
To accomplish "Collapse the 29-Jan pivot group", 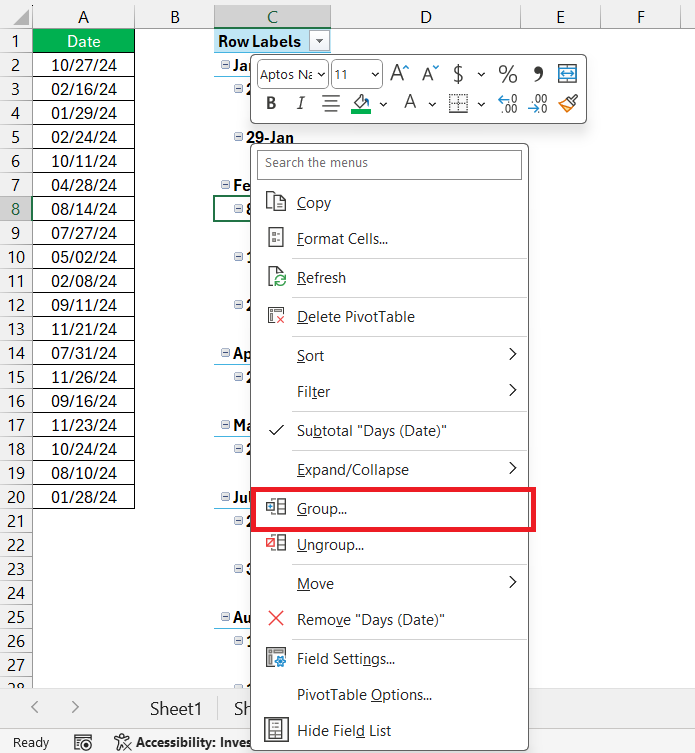I will tap(238, 137).
